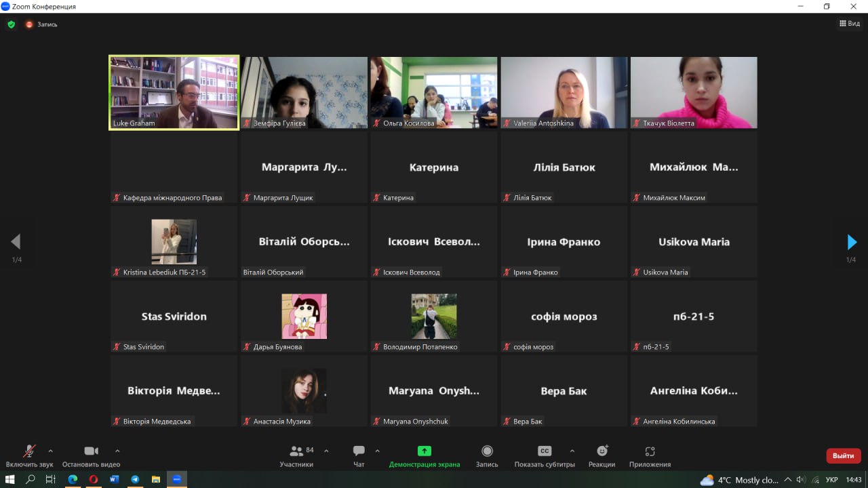Click the пб-21-5 participant name label
The image size is (868, 488).
(656, 347)
